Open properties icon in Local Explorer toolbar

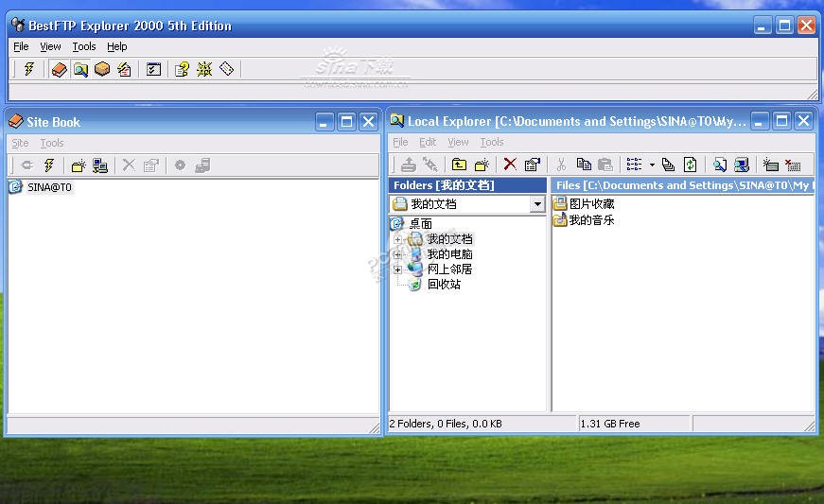coord(533,165)
